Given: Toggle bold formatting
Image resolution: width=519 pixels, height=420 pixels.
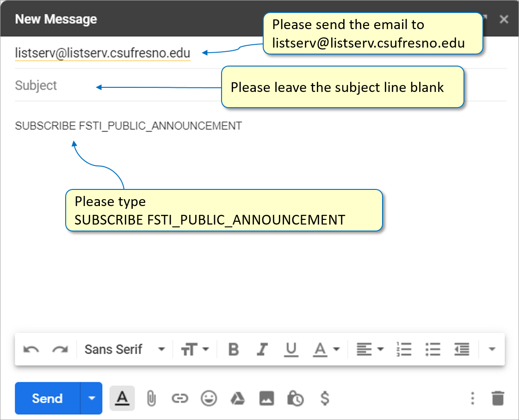Looking at the screenshot, I should [234, 349].
